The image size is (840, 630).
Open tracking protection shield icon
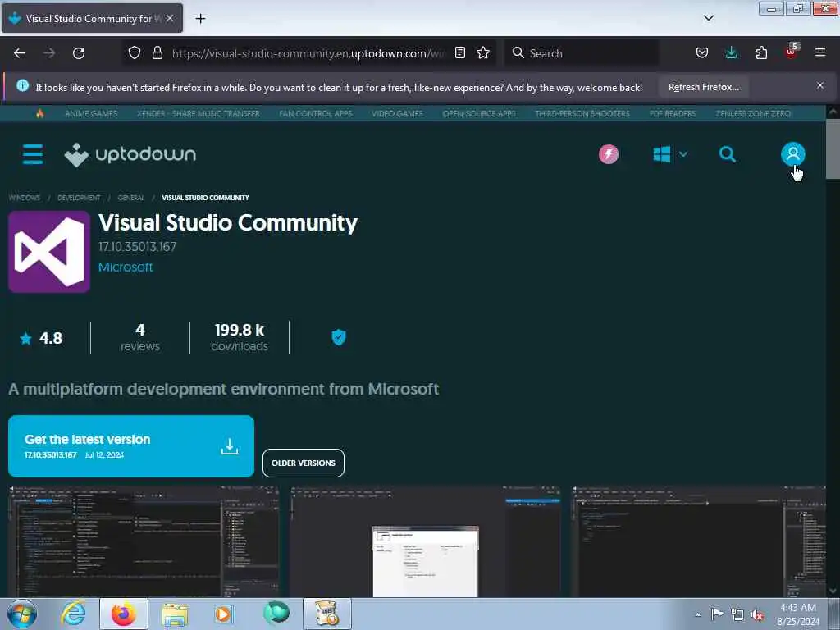[135, 53]
